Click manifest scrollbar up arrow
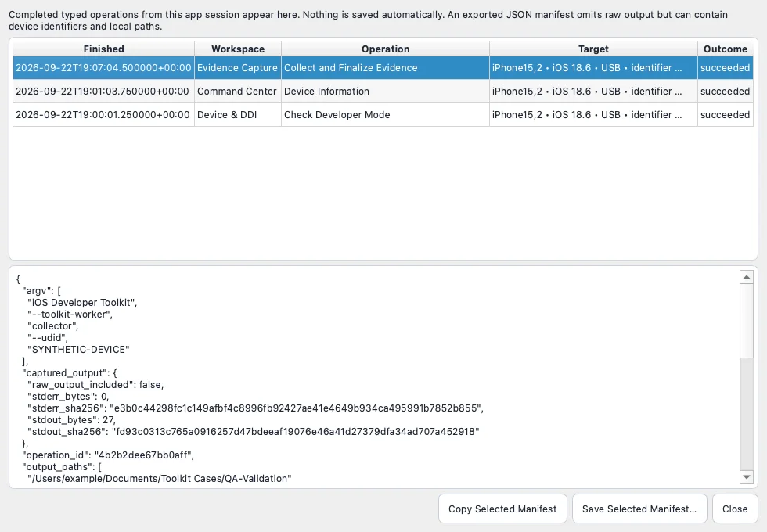Viewport: 767px width, 532px height. pyautogui.click(x=747, y=277)
